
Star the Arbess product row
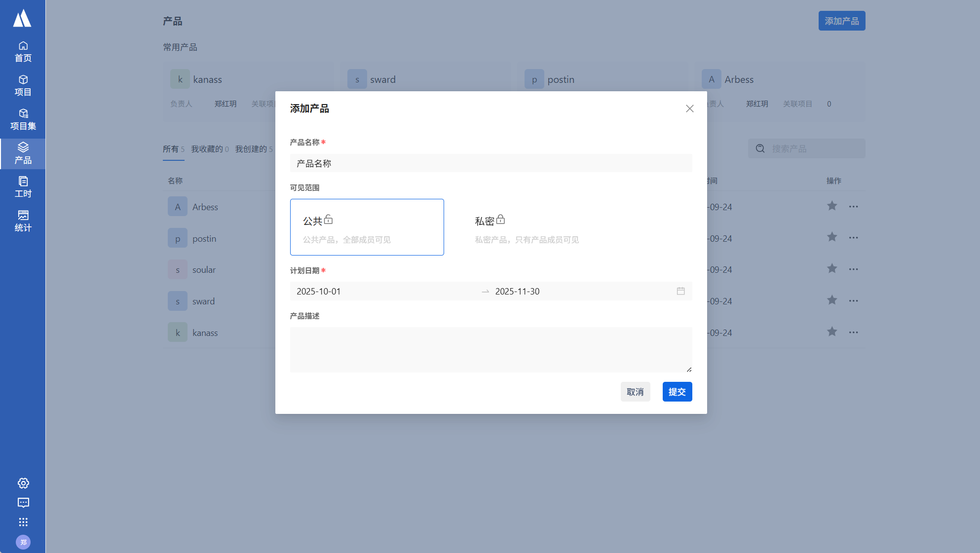832,206
